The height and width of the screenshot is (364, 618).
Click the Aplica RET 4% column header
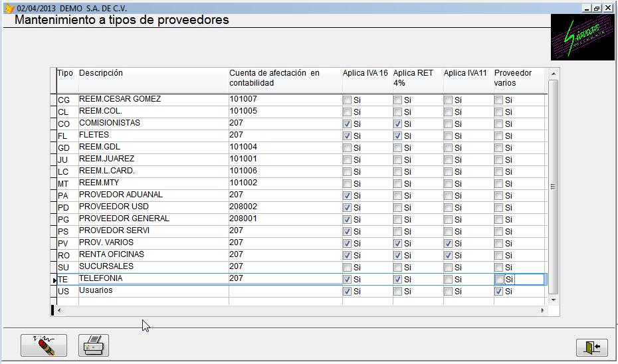click(418, 80)
